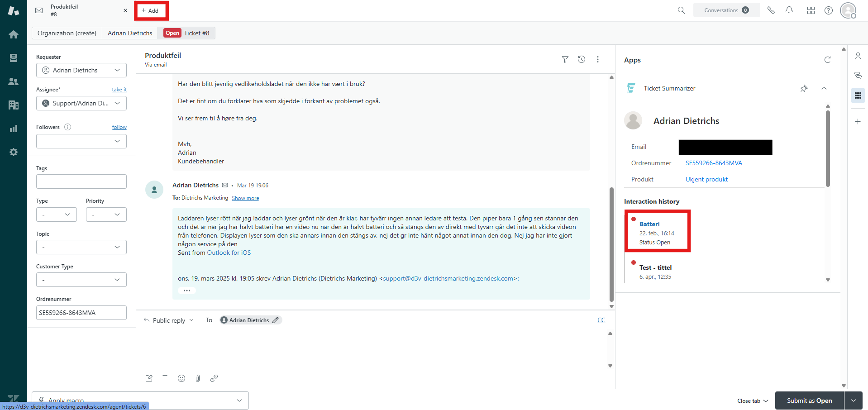Open the Batteri interaction link

[649, 224]
